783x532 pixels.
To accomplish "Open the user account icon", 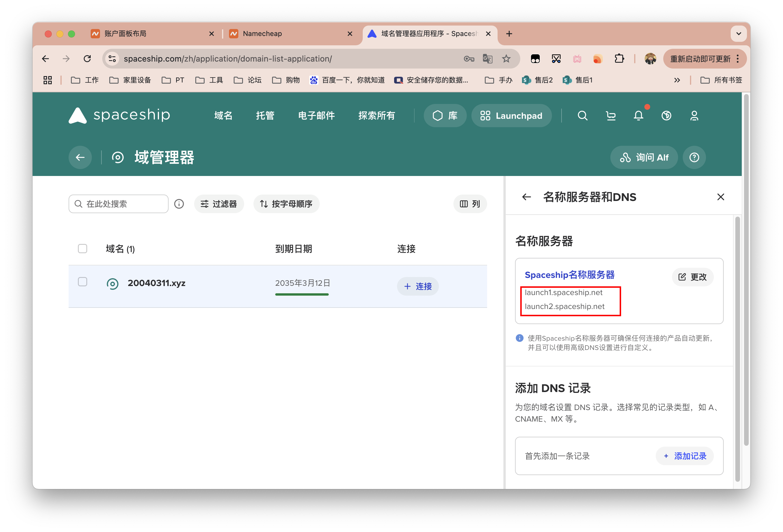I will (694, 116).
